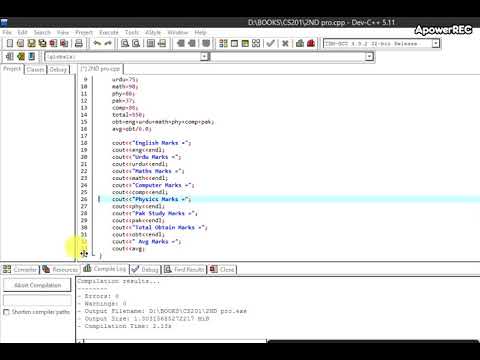Switch to the Classes sidebar tab

(x=35, y=69)
